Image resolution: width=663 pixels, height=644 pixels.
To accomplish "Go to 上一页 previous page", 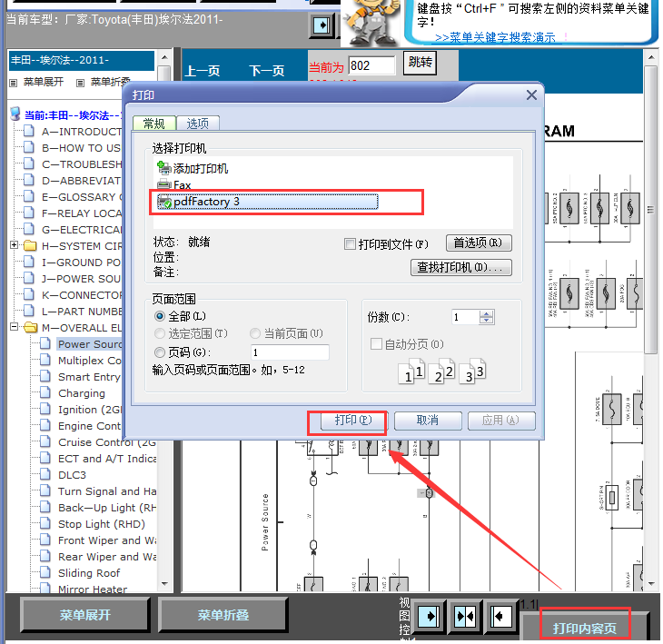I will click(x=203, y=71).
